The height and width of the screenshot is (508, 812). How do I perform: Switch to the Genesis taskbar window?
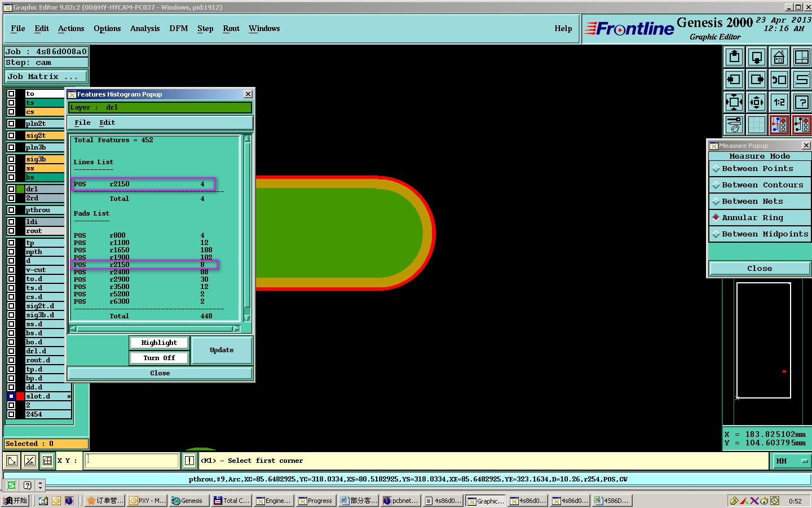click(188, 501)
